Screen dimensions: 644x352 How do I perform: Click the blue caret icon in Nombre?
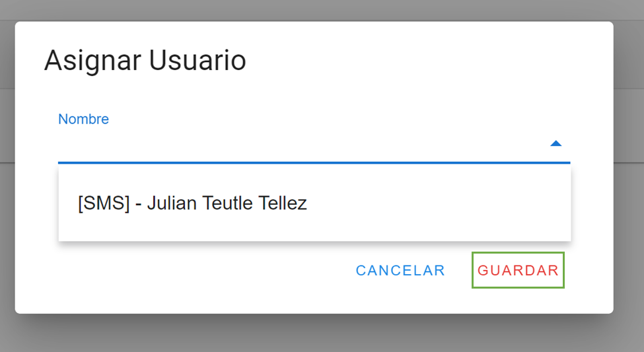click(555, 143)
